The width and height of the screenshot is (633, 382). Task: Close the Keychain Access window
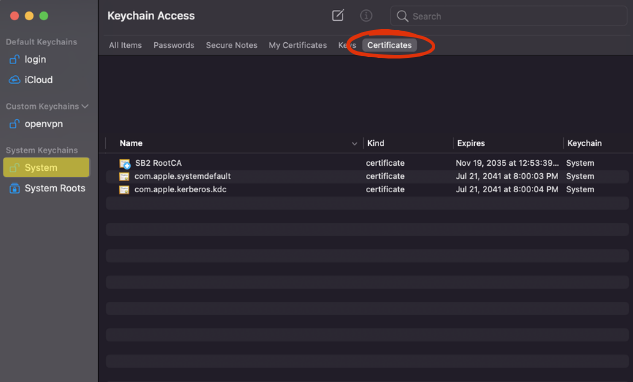click(15, 16)
